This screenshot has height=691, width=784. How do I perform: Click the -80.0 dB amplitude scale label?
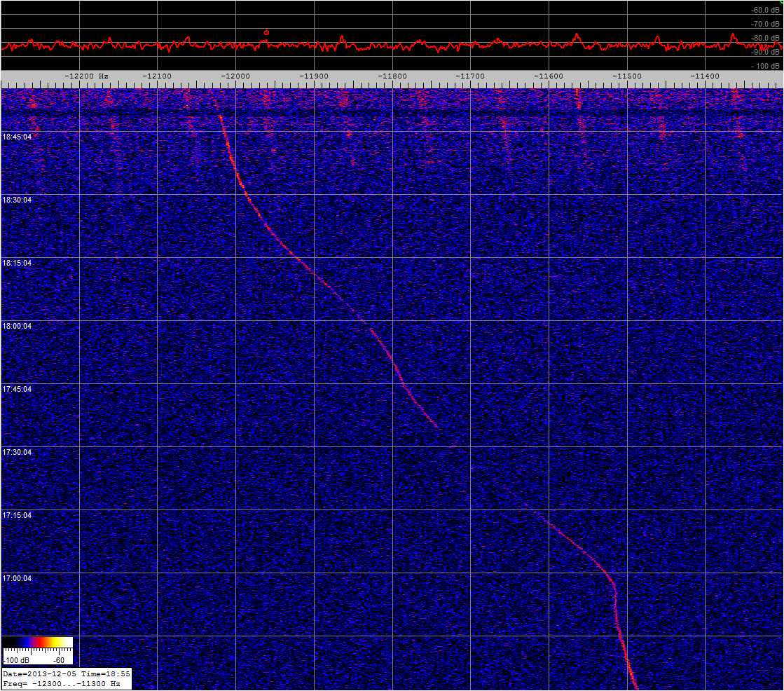pos(759,39)
